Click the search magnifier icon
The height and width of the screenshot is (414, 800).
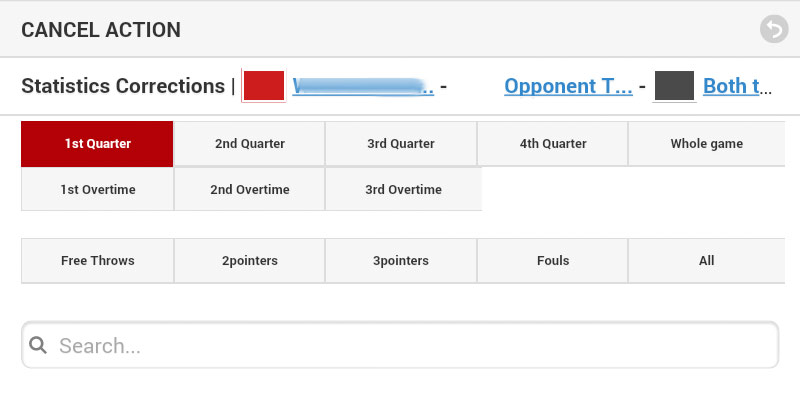pos(39,346)
